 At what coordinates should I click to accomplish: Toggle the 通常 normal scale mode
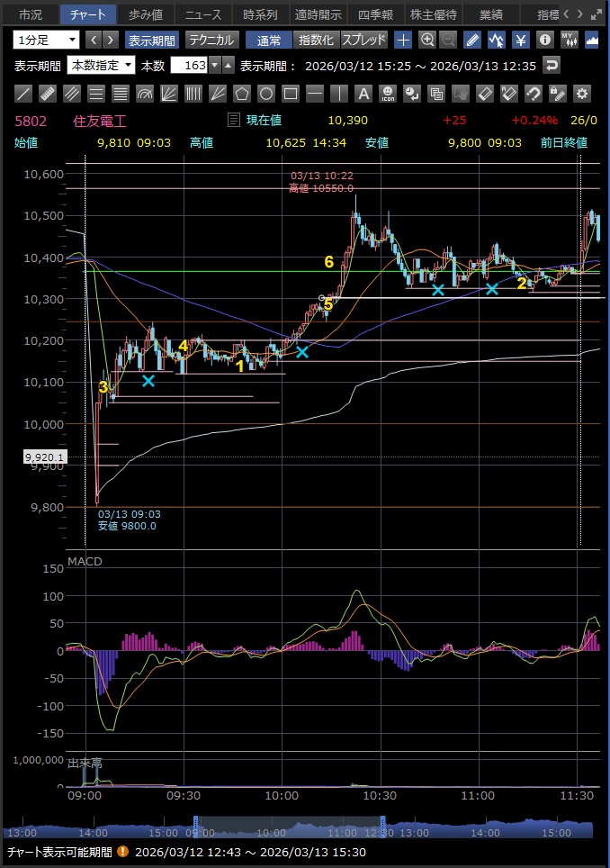(269, 40)
